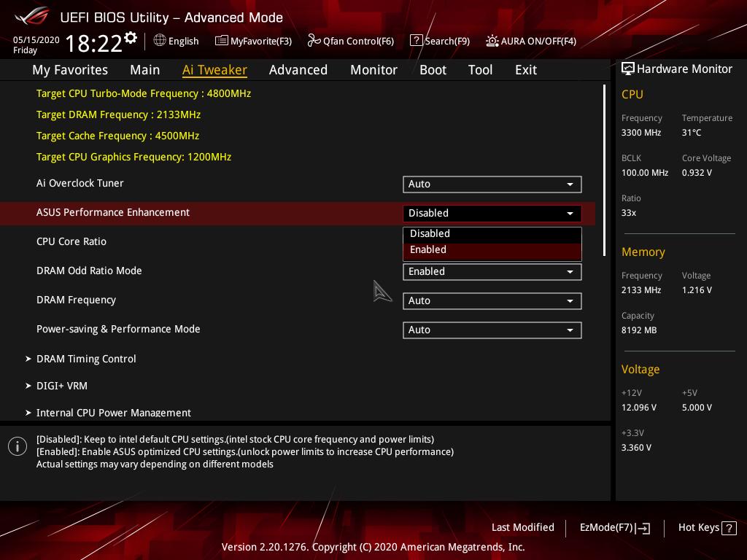The height and width of the screenshot is (560, 747).
Task: Open the English language selector icon
Action: coord(160,41)
